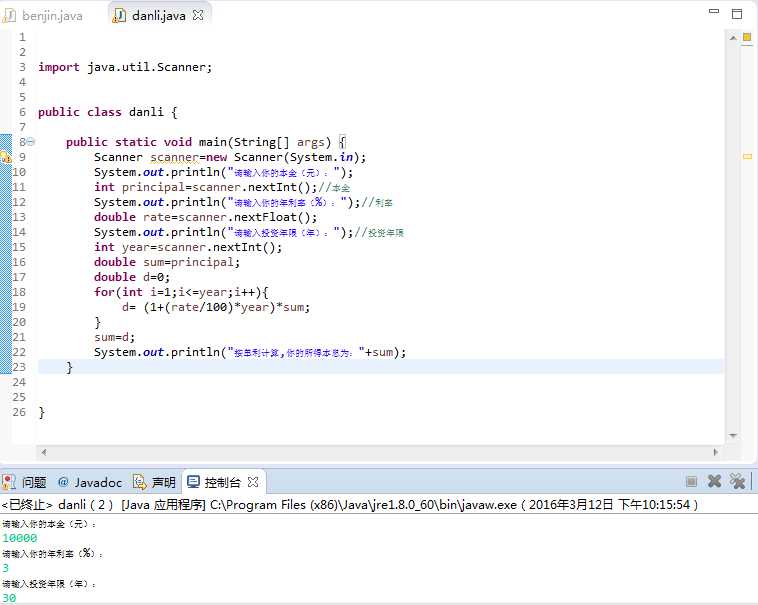Maximize the editor pane
The width and height of the screenshot is (758, 605).
(737, 14)
